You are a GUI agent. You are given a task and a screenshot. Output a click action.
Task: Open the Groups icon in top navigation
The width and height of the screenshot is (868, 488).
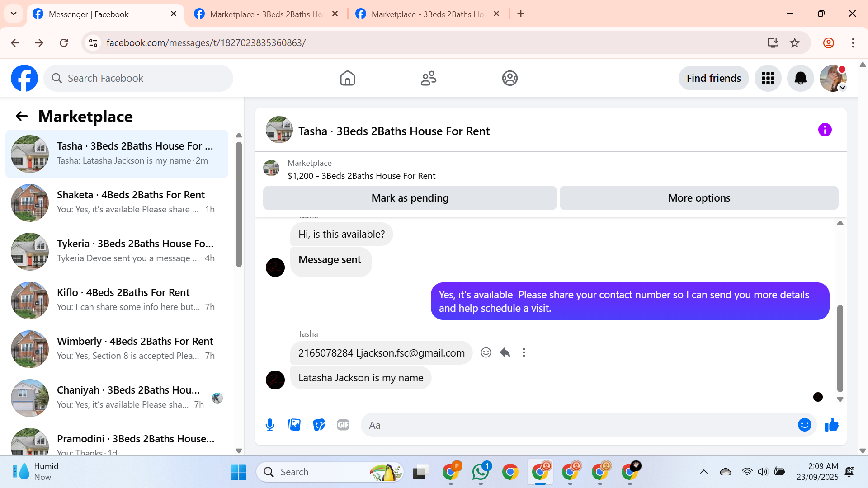[x=509, y=78]
